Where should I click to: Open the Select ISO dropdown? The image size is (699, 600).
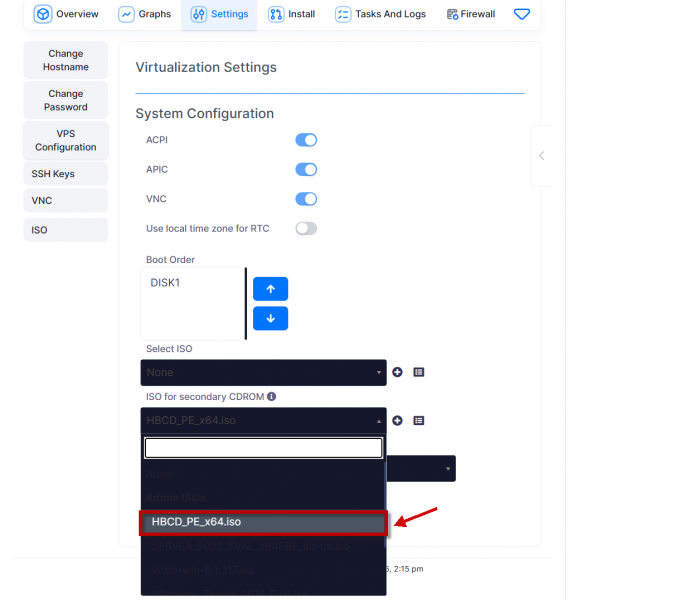[263, 372]
